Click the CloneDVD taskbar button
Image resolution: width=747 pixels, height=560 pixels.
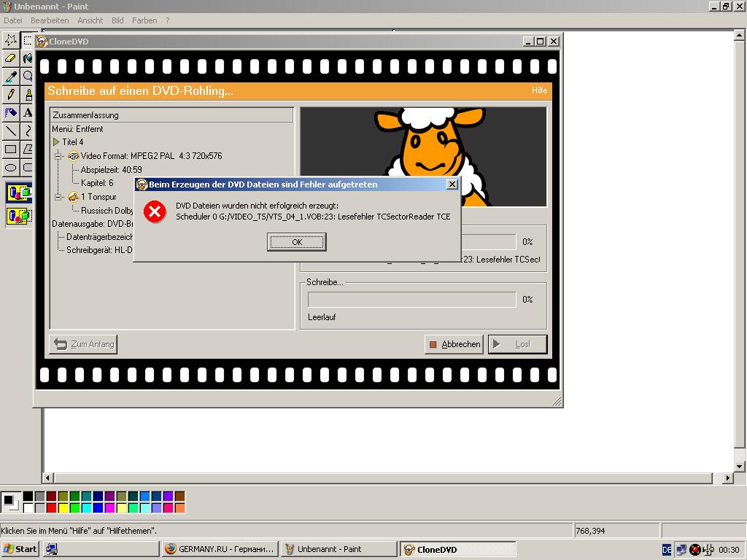(457, 549)
